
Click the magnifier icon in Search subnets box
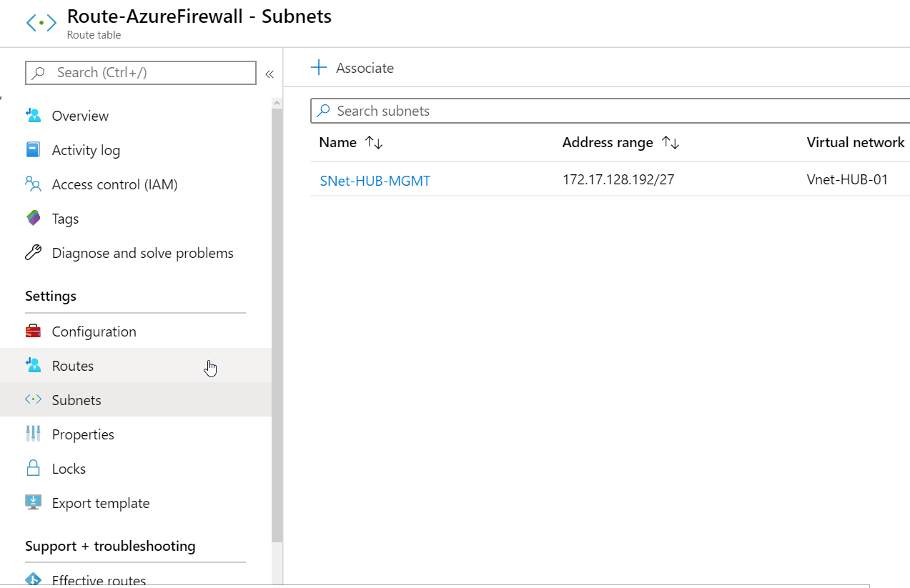324,111
